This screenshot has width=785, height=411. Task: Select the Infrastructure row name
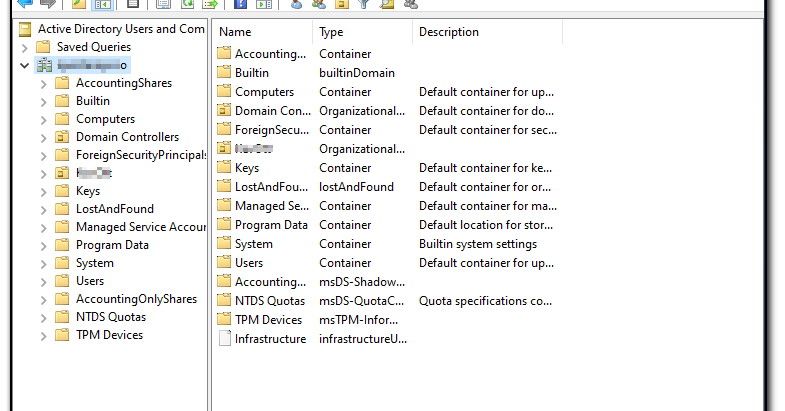[x=270, y=339]
